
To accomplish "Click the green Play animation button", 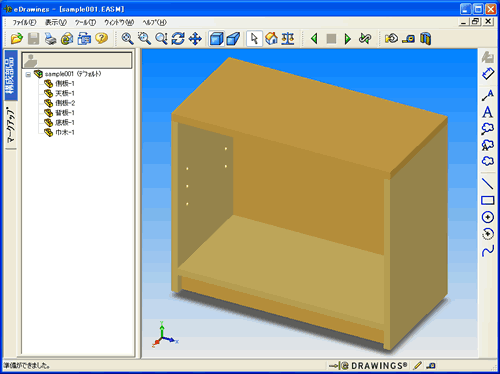I will click(348, 39).
